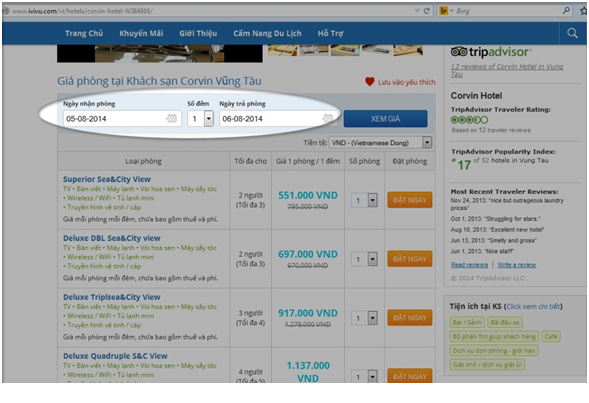Click the TripAdvisor rating circles
The height and width of the screenshot is (403, 589).
(x=469, y=120)
